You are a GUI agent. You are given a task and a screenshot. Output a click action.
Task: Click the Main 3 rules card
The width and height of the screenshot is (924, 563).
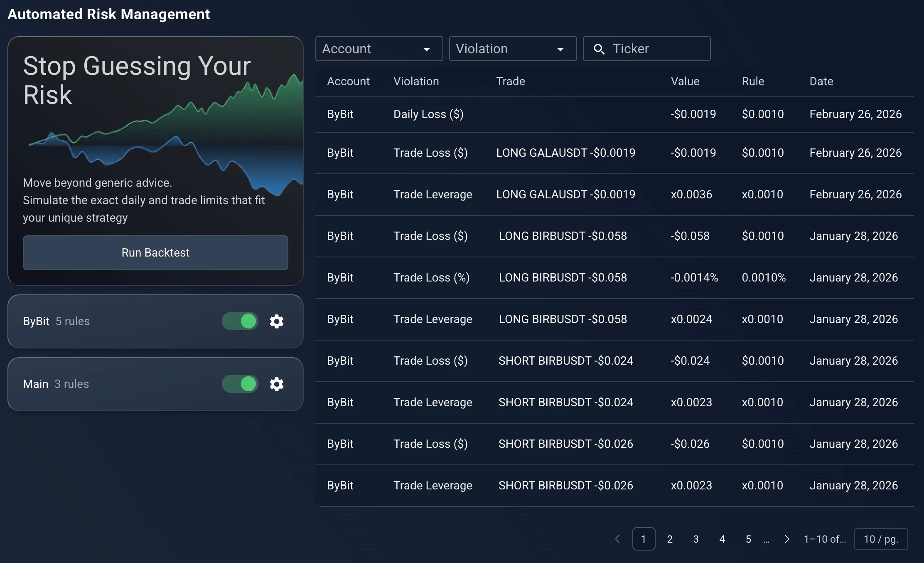click(x=155, y=384)
